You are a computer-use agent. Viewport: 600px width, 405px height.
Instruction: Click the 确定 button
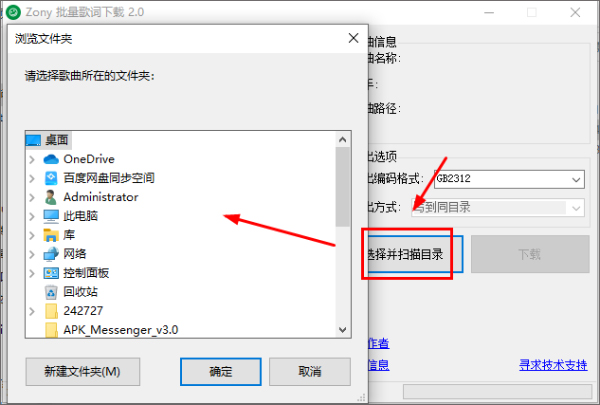click(221, 372)
